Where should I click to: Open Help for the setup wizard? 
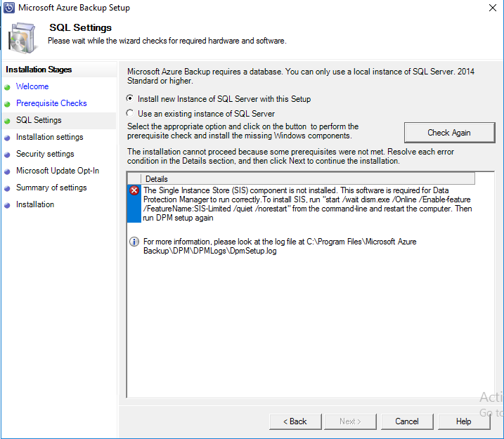pos(463,421)
